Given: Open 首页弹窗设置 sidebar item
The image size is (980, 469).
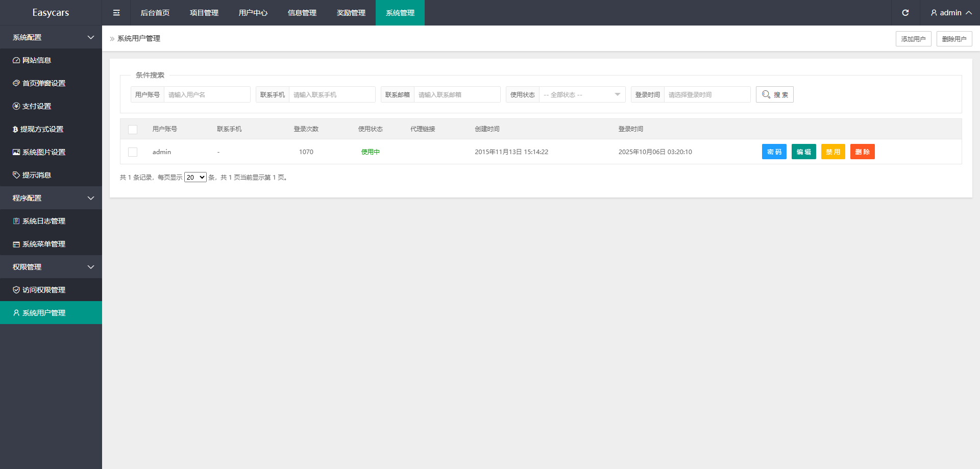Looking at the screenshot, I should [43, 83].
